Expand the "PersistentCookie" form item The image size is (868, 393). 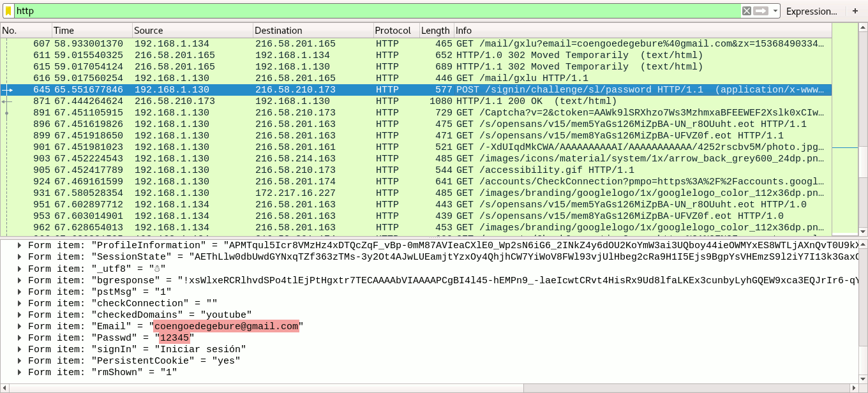tap(20, 361)
